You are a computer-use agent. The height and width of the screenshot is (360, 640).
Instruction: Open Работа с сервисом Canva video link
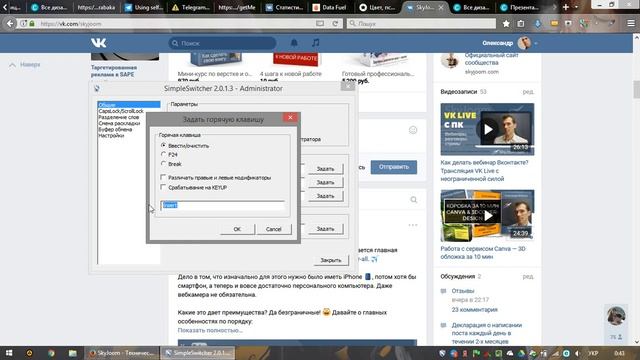(483, 253)
